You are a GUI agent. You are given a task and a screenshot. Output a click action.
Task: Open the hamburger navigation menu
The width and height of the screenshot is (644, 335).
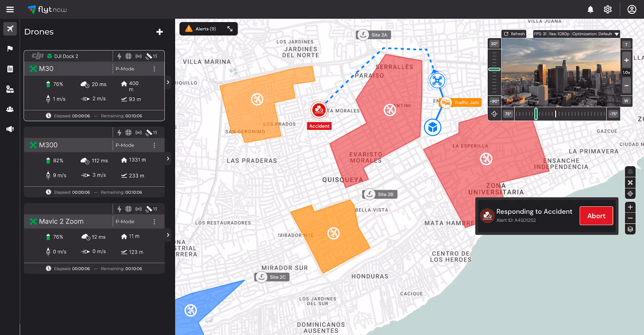[10, 9]
